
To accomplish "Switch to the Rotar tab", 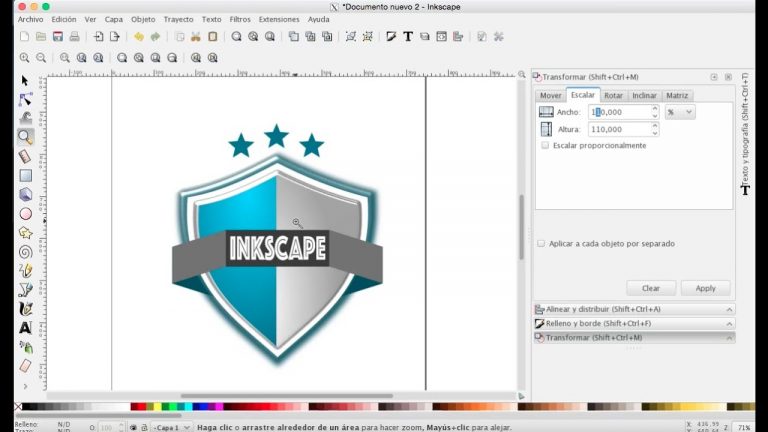I will (x=613, y=96).
